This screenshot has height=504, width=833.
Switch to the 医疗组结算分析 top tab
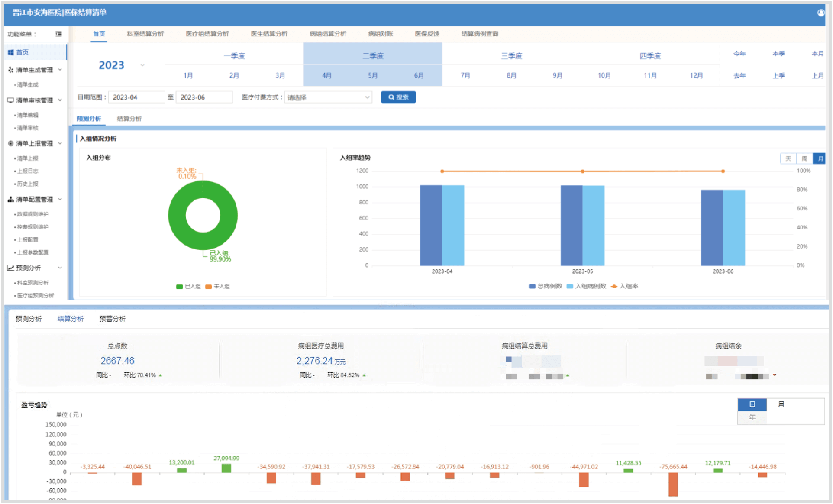pos(207,34)
